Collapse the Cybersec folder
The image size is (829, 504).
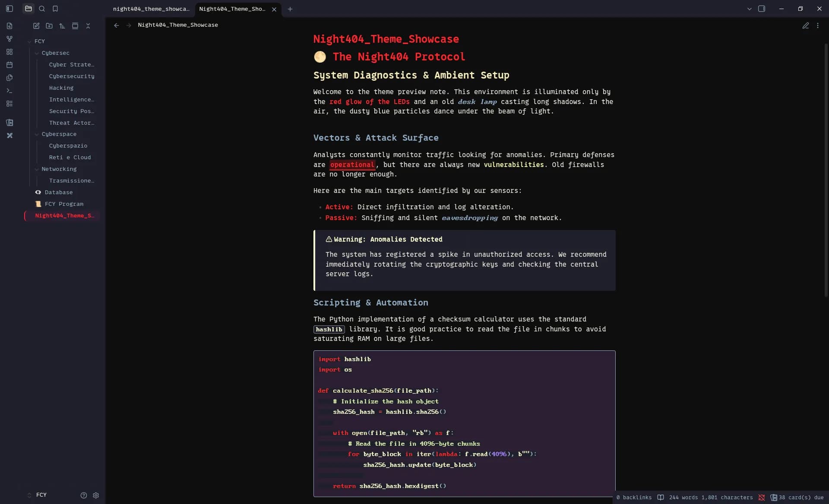pos(37,53)
